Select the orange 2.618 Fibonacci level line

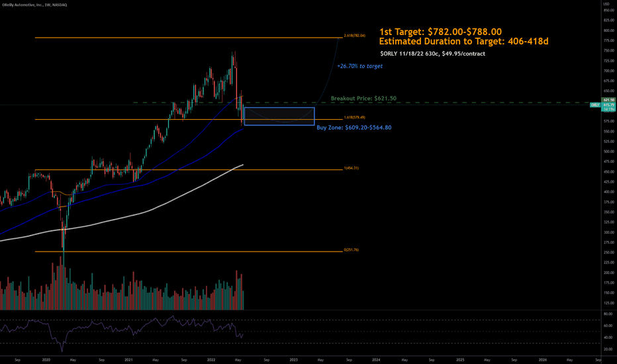click(x=189, y=38)
